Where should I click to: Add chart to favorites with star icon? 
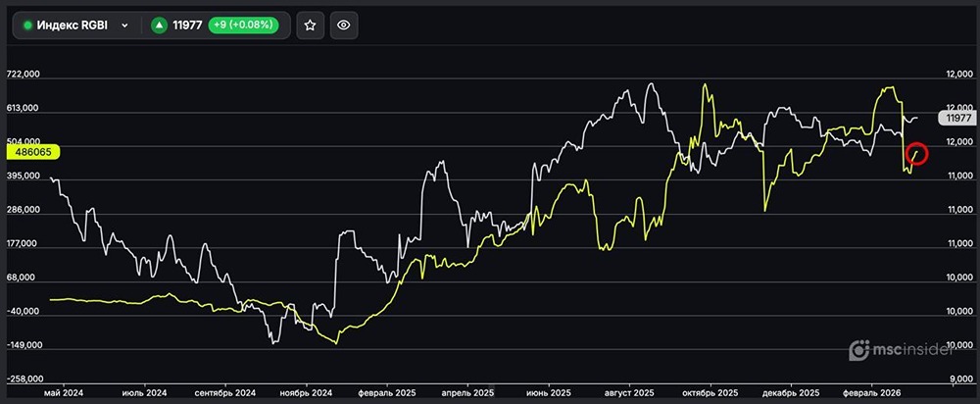click(310, 25)
